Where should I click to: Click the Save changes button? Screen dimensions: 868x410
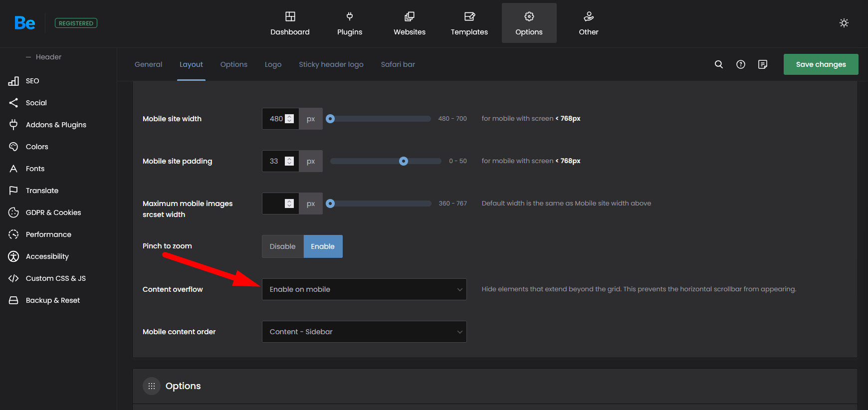click(821, 64)
